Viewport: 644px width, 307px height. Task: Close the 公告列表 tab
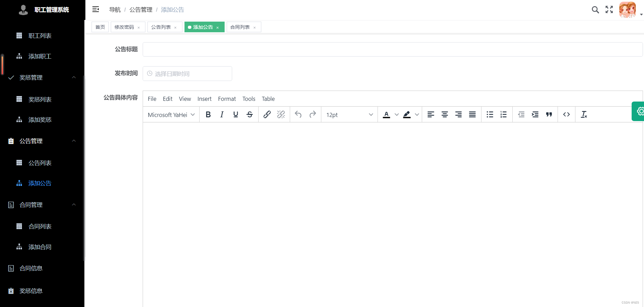[175, 27]
